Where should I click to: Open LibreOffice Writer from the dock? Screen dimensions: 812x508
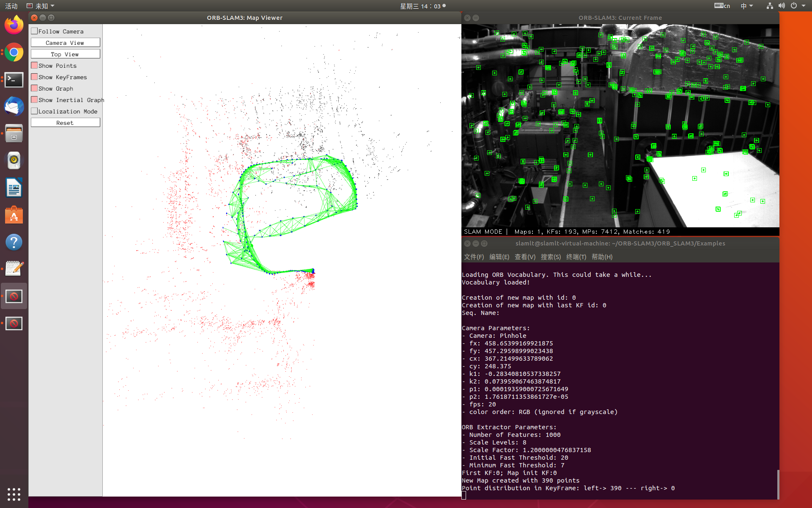point(14,188)
